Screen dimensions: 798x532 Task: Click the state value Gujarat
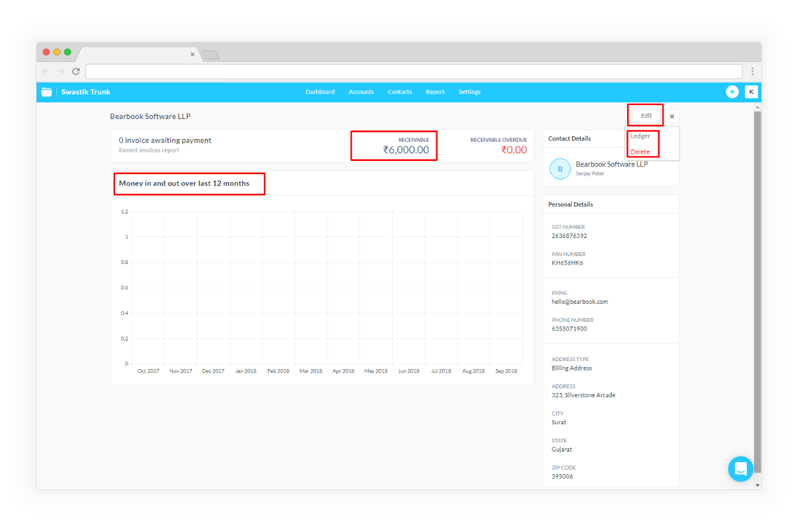point(562,450)
